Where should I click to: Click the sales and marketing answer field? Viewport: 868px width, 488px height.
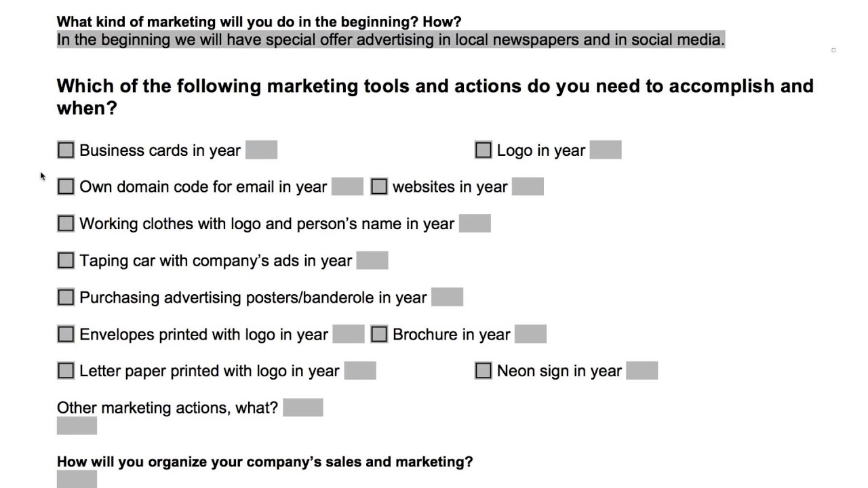coord(77,480)
